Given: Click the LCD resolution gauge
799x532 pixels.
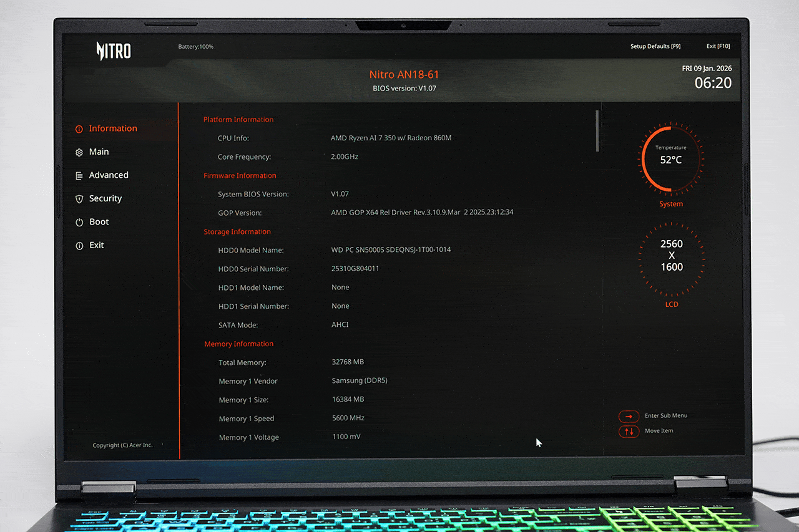Looking at the screenshot, I should tap(672, 255).
